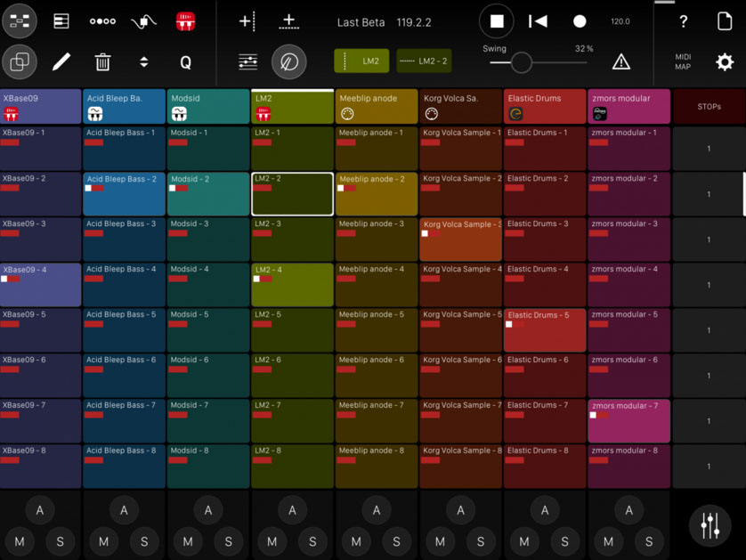Screen dimensions: 746x560
Task: Launch clip Elastic Drums - 5
Action: [545, 330]
